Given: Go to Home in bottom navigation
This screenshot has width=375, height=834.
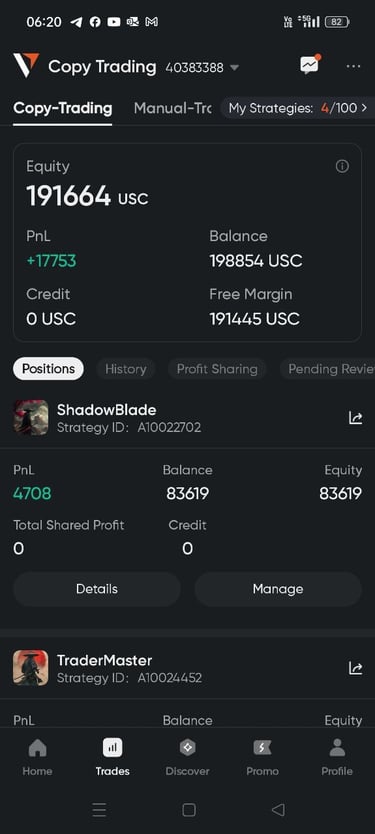Looking at the screenshot, I should 37,757.
